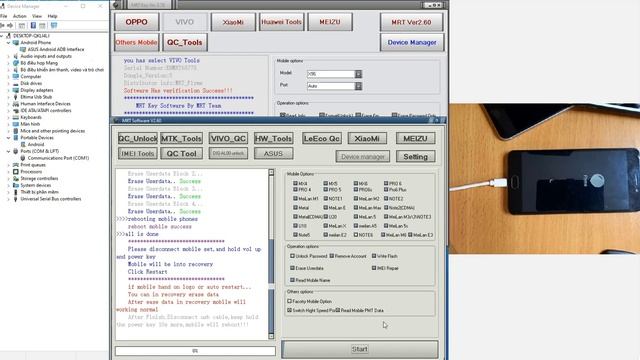Switch to the OPPO tools tab
Screen dimensions: 640x360
(136, 22)
